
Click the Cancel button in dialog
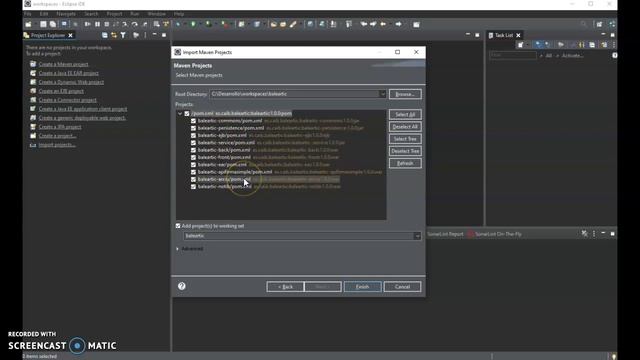(x=402, y=287)
